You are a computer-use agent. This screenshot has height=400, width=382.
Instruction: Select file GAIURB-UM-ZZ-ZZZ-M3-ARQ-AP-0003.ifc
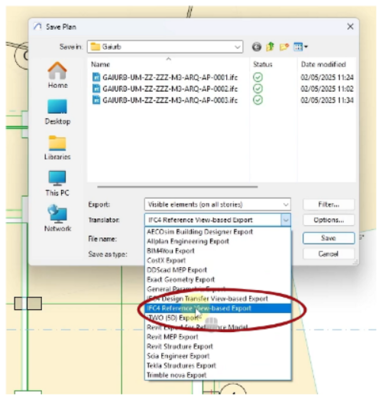coord(170,100)
